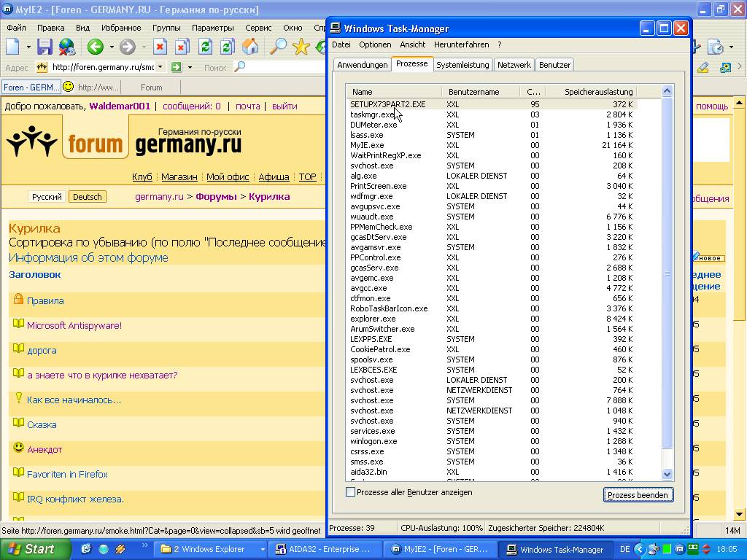Image resolution: width=747 pixels, height=560 pixels.
Task: Click the pencil edit icon at toolbar right
Action: click(703, 68)
